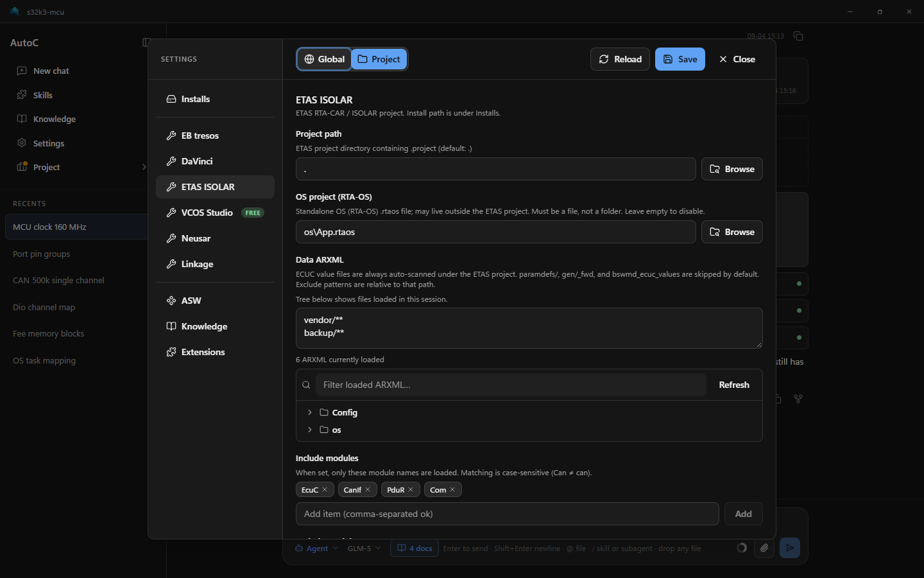This screenshot has height=578, width=924.
Task: Expand the Config folder in ARXML tree
Action: tap(310, 412)
